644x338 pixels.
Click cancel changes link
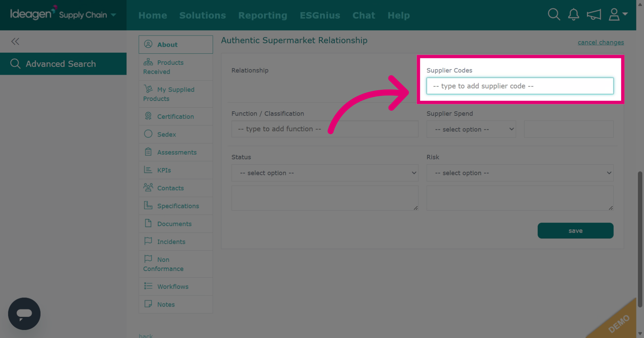point(601,43)
